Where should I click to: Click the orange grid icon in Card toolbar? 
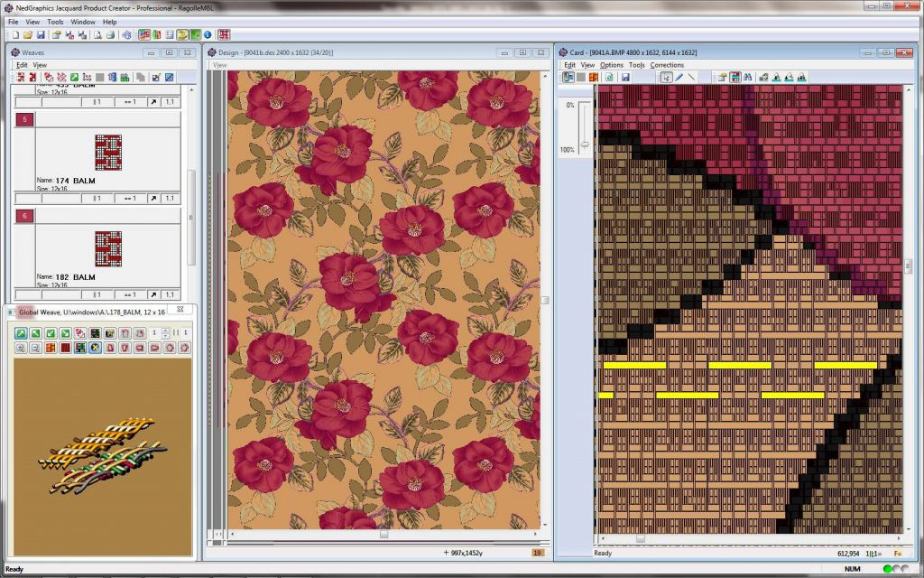[x=594, y=78]
